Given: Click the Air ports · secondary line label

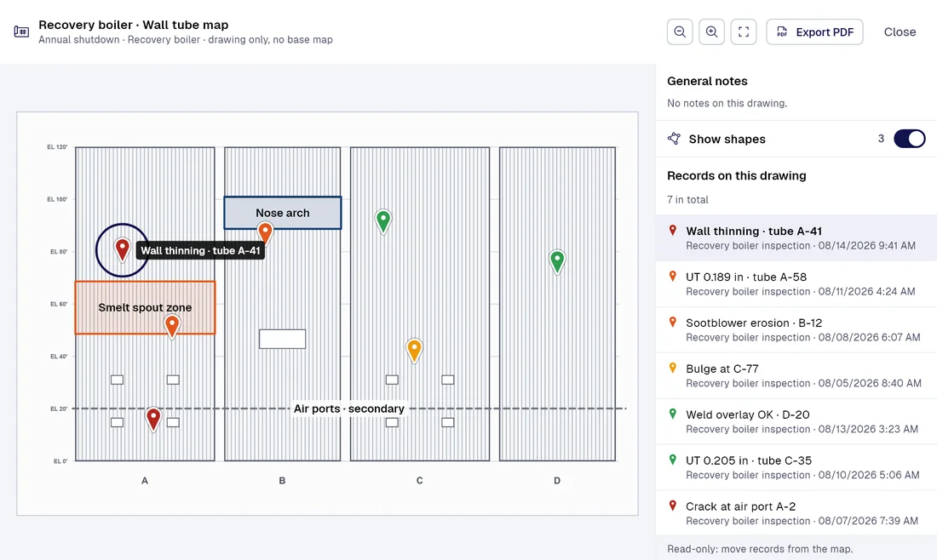Looking at the screenshot, I should pos(349,409).
